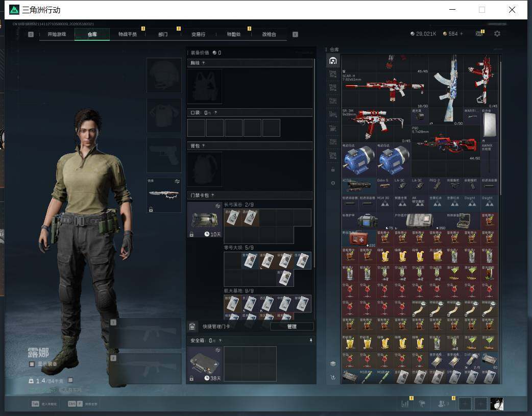Show help for 背包 section
Image resolution: width=532 pixels, height=416 pixels.
click(x=204, y=146)
